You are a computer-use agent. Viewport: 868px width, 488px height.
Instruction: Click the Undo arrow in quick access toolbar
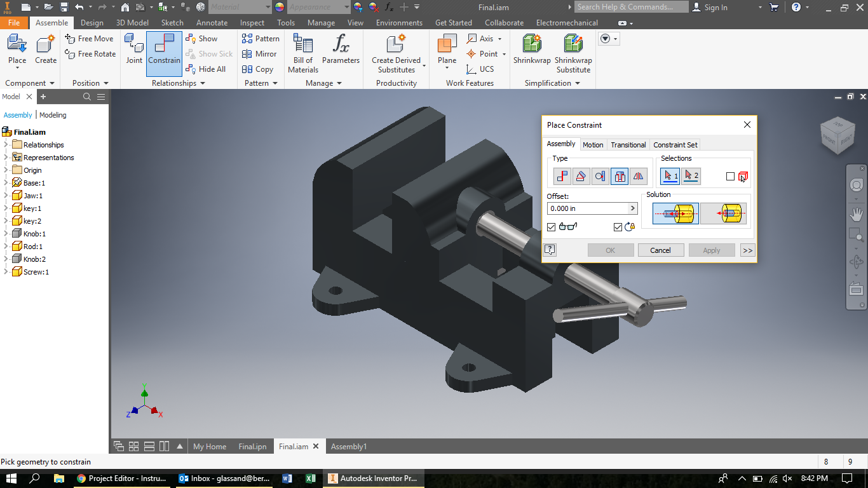79,7
